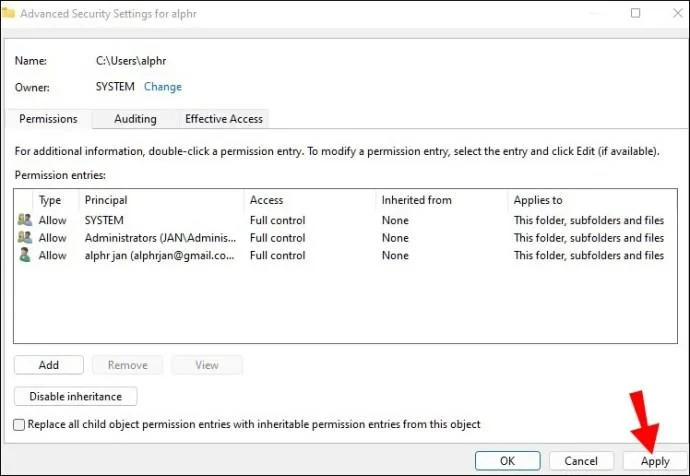This screenshot has width=690, height=476.
Task: Apply the permission changes
Action: (x=655, y=461)
